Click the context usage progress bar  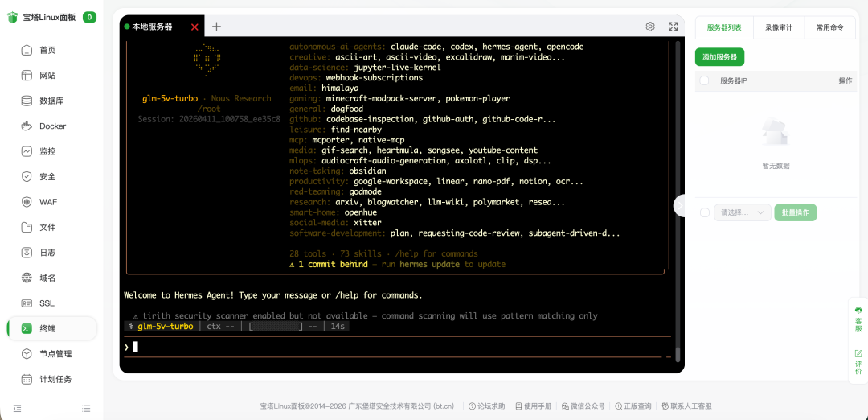275,327
